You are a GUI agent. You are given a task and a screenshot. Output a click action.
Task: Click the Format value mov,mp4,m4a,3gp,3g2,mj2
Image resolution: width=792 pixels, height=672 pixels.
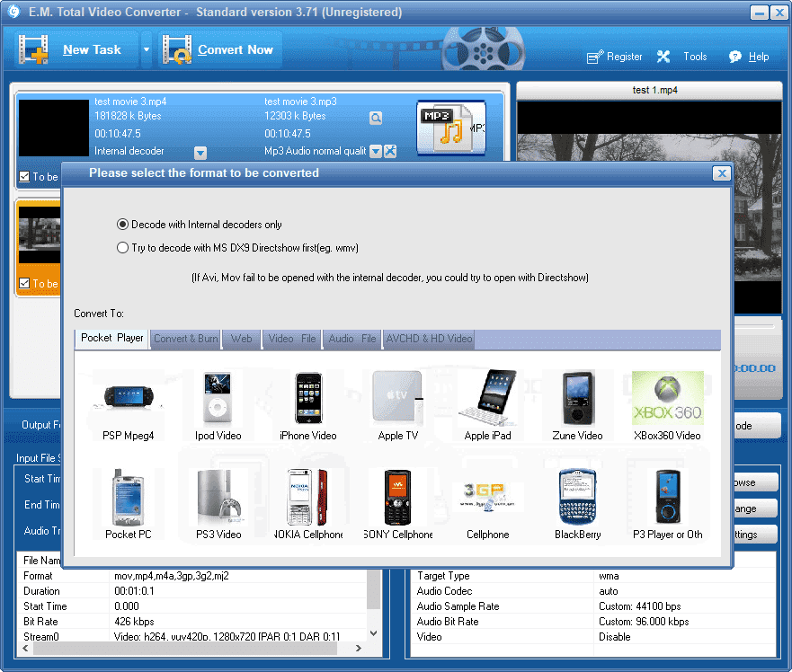pos(171,576)
